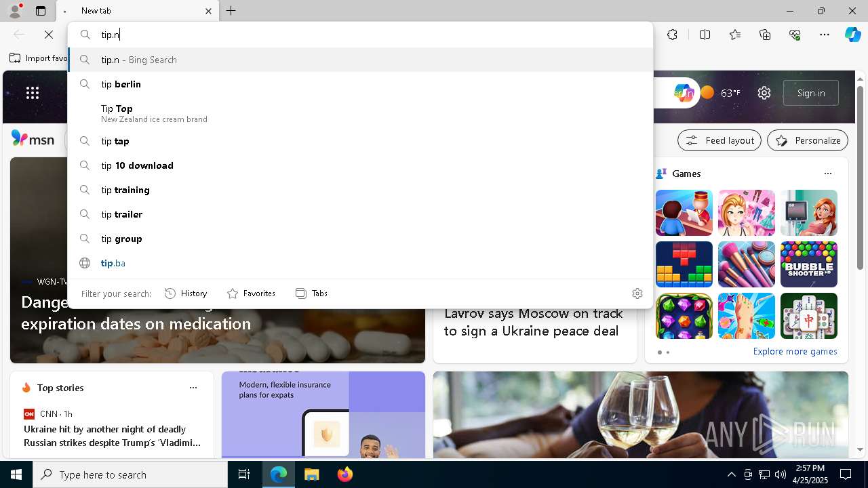Open the tab actions menu icon

pyautogui.click(x=41, y=11)
